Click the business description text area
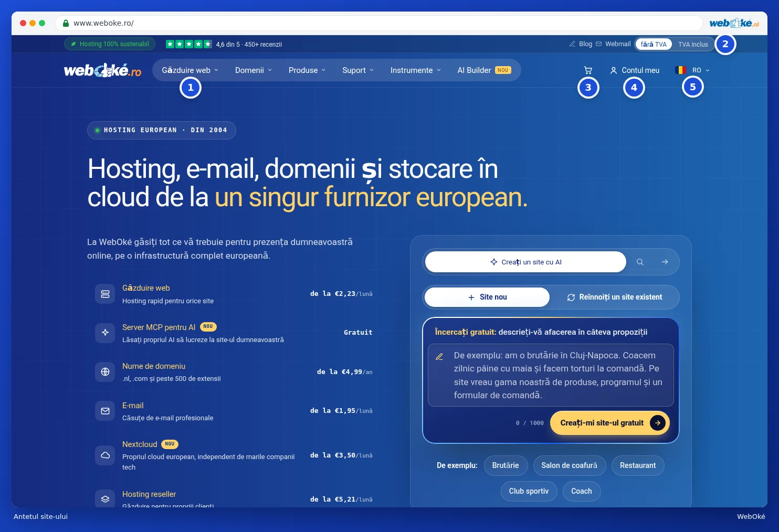This screenshot has height=532, width=779. click(551, 375)
